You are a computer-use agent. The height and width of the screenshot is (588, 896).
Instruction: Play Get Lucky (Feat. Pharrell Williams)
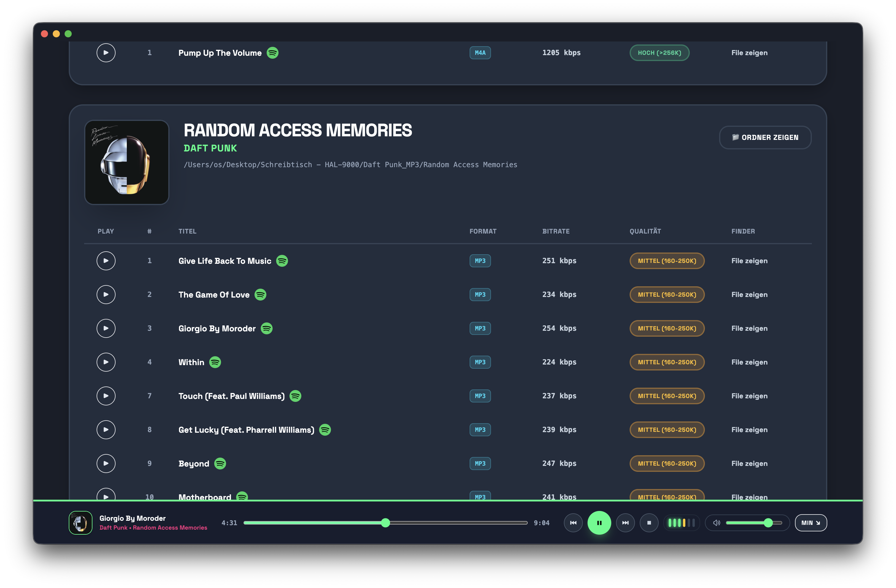pos(106,430)
